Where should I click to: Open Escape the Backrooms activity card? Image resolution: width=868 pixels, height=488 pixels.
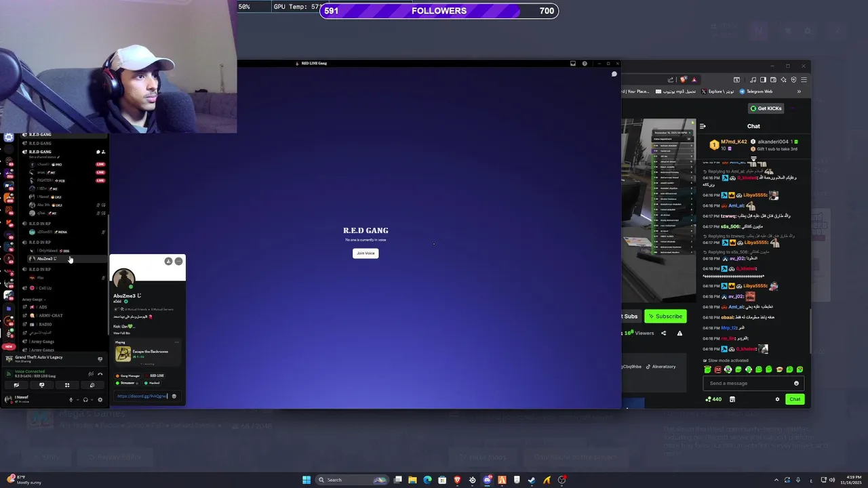(147, 354)
